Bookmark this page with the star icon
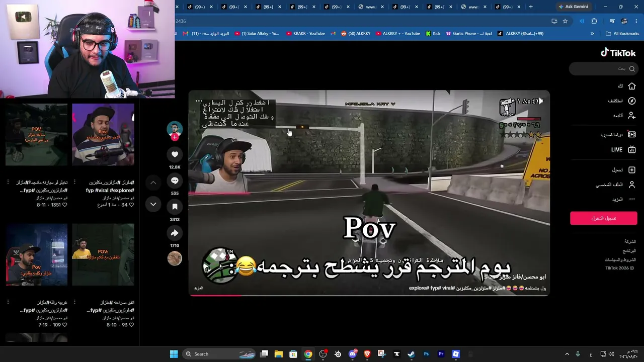 (565, 21)
